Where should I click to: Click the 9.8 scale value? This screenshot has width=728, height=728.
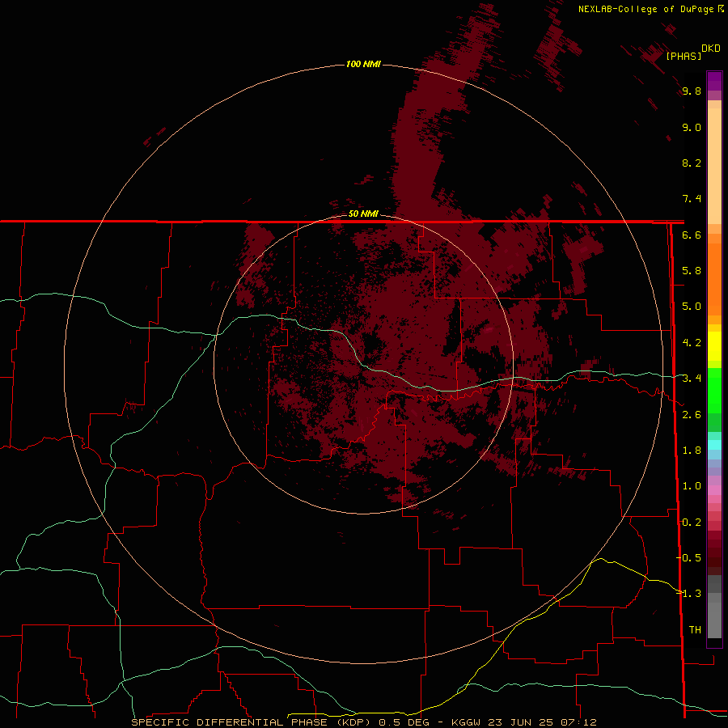pos(692,91)
